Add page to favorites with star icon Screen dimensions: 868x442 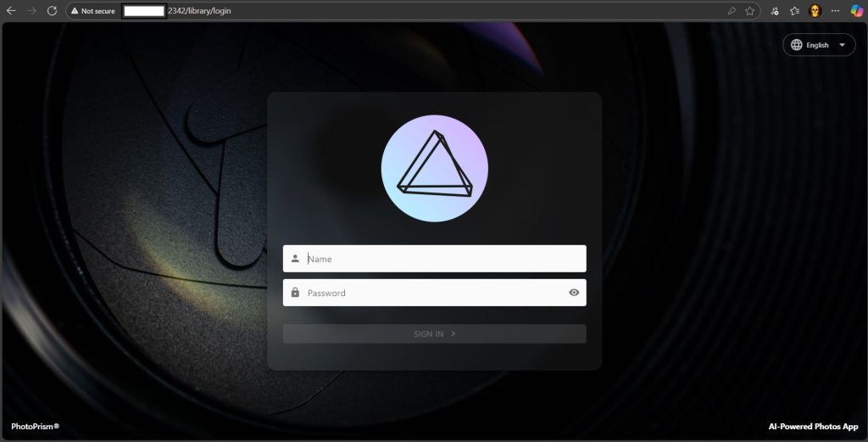(x=749, y=11)
